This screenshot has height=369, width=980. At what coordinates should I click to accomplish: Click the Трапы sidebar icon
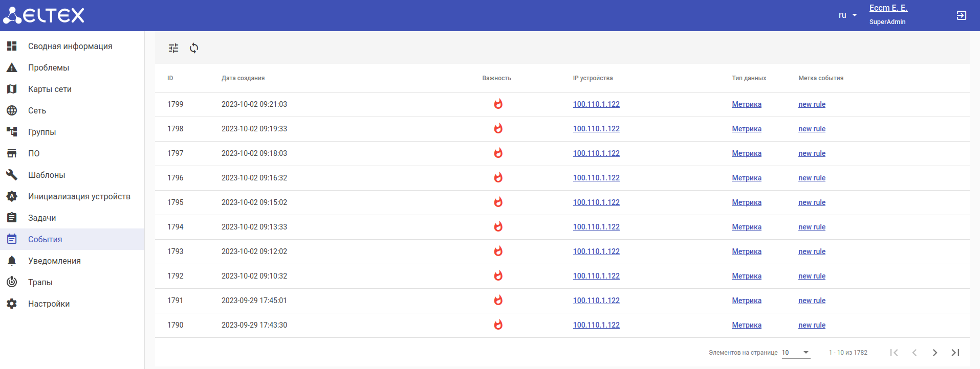(x=12, y=282)
